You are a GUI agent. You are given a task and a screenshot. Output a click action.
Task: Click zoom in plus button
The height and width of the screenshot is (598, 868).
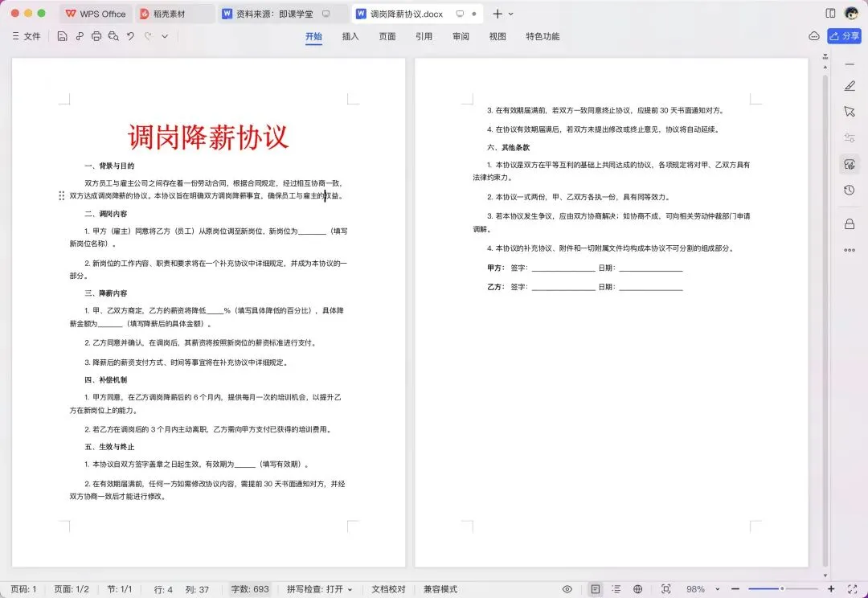831,589
